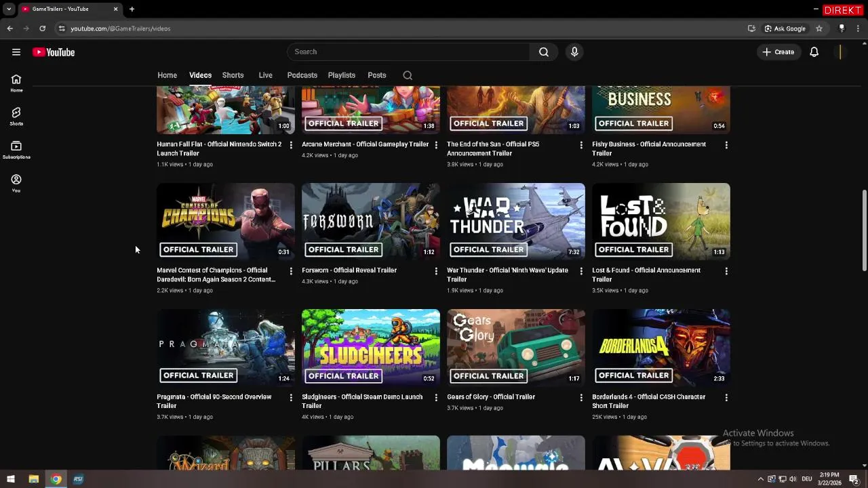
Task: Bookmark this page with star icon
Action: [819, 28]
